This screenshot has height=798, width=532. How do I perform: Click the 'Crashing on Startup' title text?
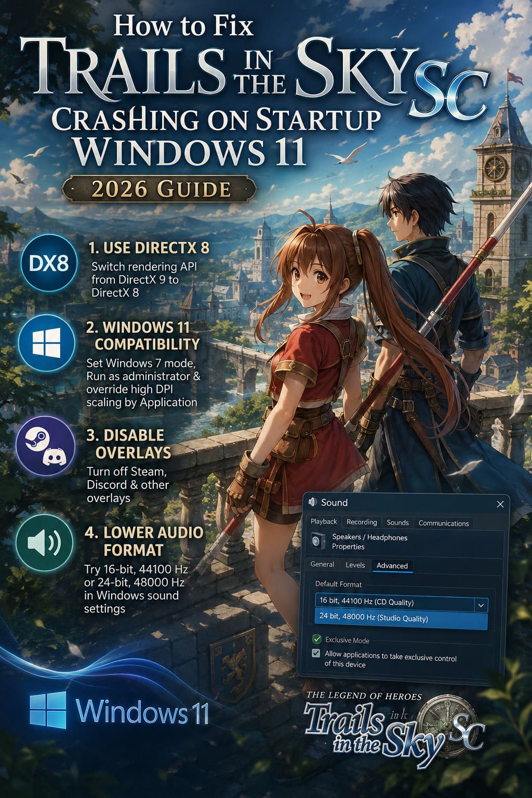pos(216,119)
